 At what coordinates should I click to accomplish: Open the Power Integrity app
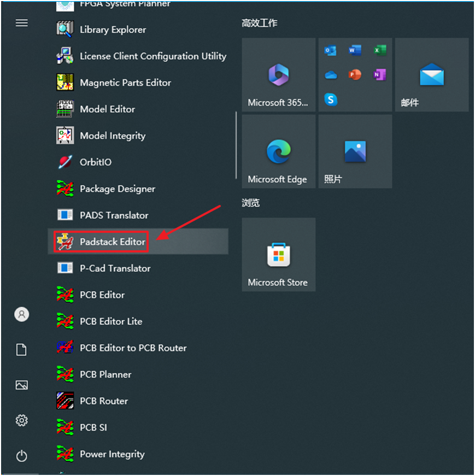[x=112, y=454]
